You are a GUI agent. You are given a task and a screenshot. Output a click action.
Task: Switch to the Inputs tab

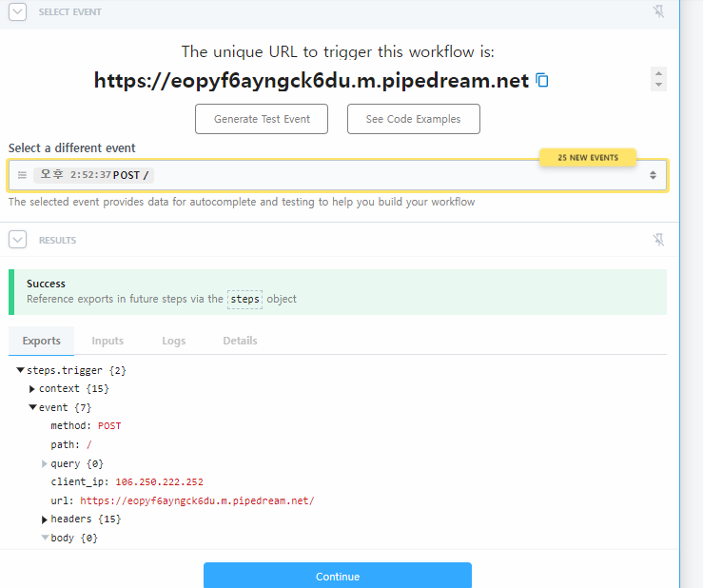point(107,341)
